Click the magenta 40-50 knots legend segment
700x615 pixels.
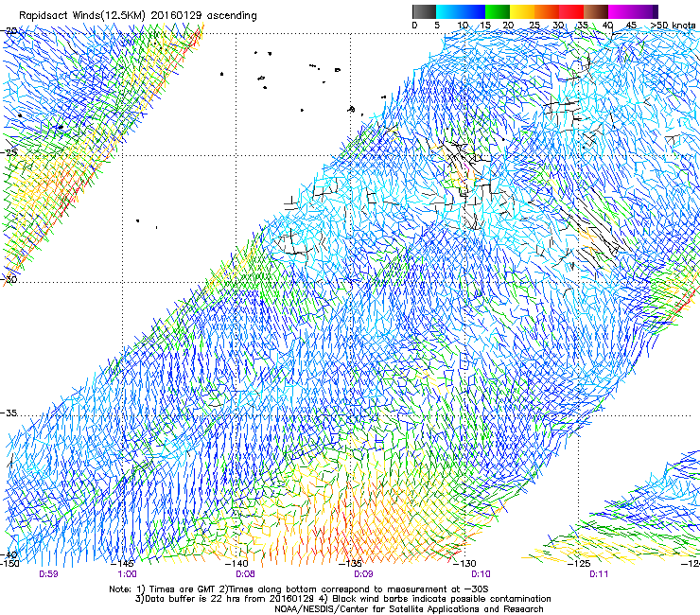tap(633, 11)
